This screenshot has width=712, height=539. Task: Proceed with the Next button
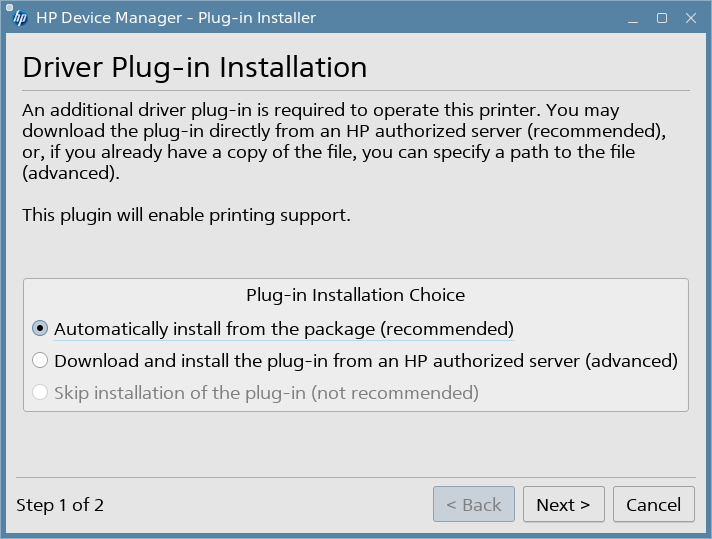pyautogui.click(x=563, y=505)
